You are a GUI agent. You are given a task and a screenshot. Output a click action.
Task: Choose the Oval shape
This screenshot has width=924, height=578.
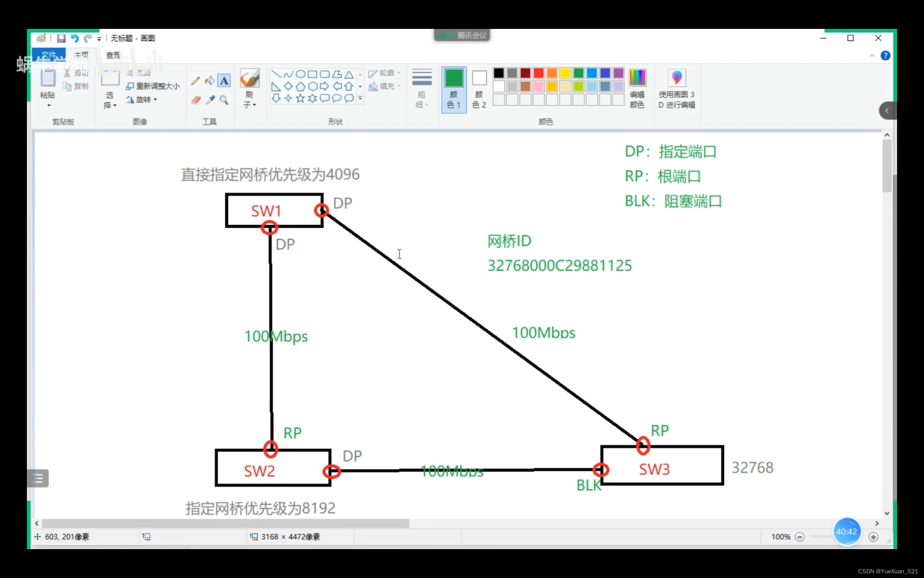point(301,74)
